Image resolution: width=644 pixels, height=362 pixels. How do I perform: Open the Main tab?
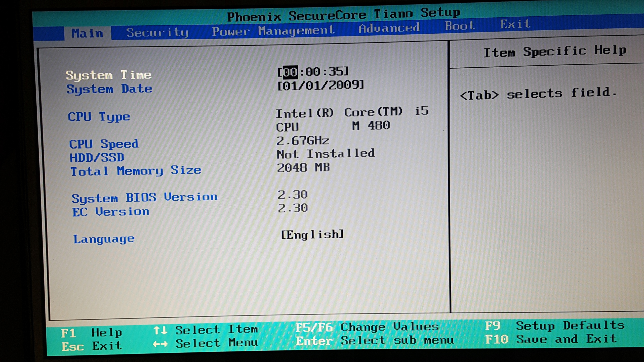coord(87,33)
